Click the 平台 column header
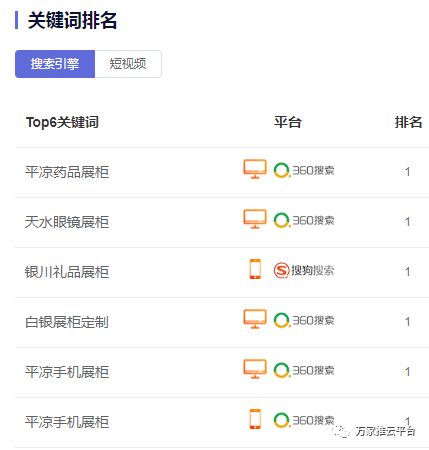Viewport: 429px width, 450px height. (x=288, y=122)
